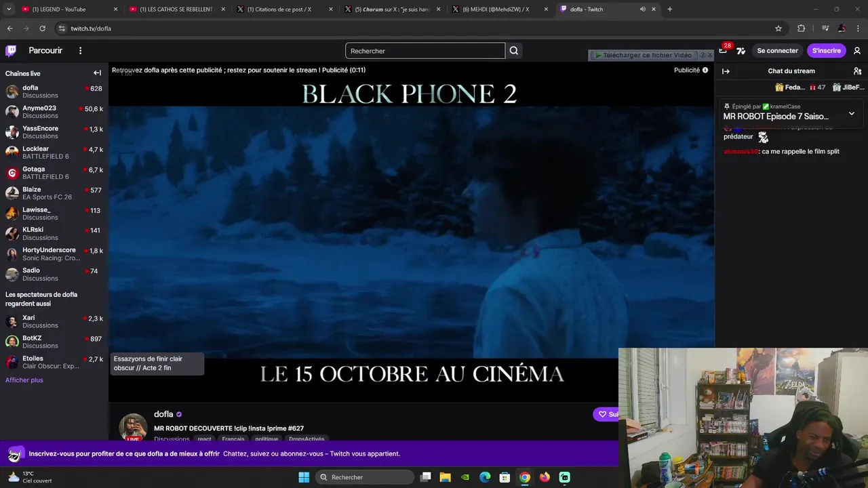The height and width of the screenshot is (488, 868).
Task: Open File Explorer from the taskbar
Action: tap(445, 477)
